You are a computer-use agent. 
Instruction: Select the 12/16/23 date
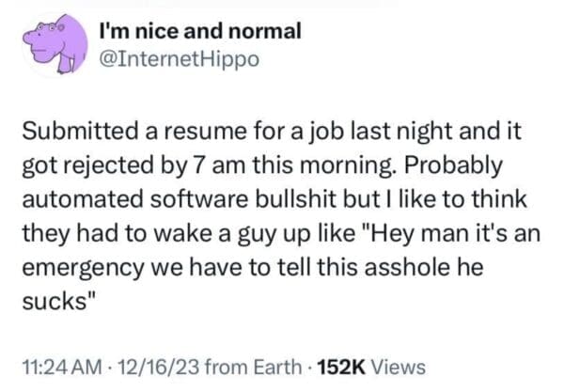(x=159, y=366)
